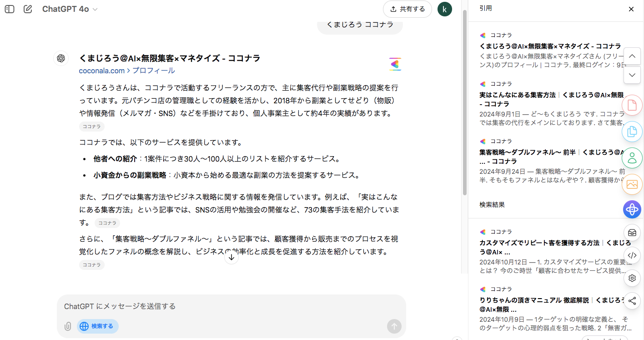Toggle the 検索する web search button
The width and height of the screenshot is (644, 340).
point(97,326)
